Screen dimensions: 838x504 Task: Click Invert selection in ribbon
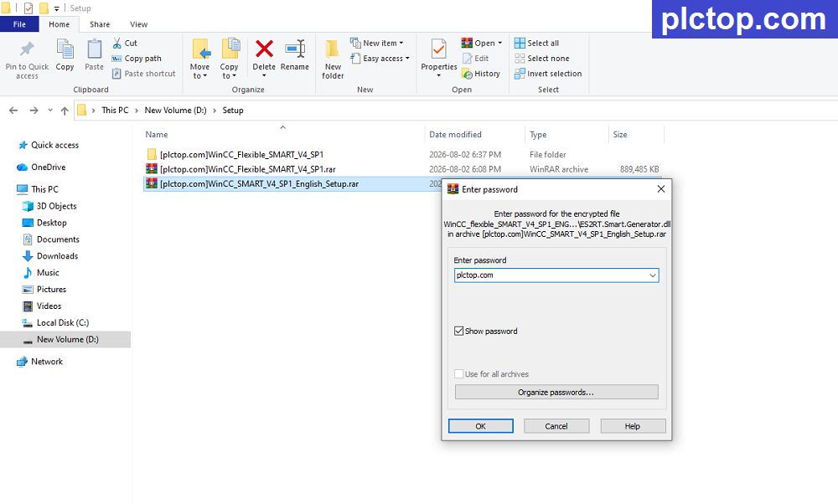coord(548,74)
